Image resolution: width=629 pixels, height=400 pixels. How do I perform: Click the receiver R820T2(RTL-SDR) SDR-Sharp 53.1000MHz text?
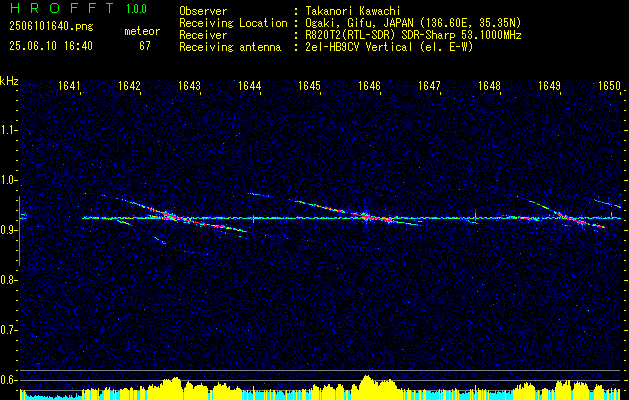click(x=413, y=35)
